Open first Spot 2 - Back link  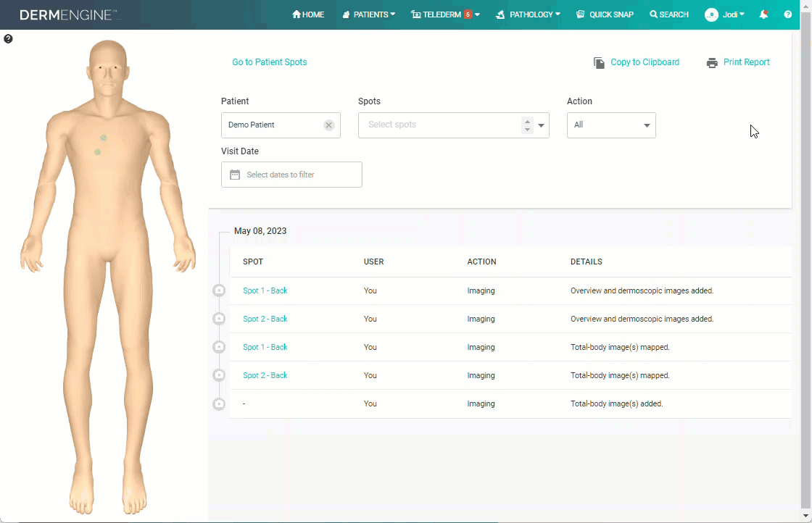click(265, 319)
